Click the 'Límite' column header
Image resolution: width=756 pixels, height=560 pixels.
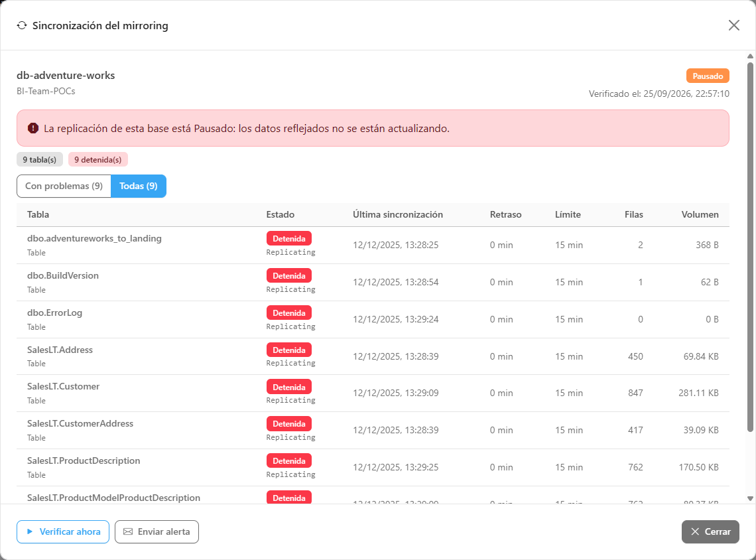[x=568, y=214]
